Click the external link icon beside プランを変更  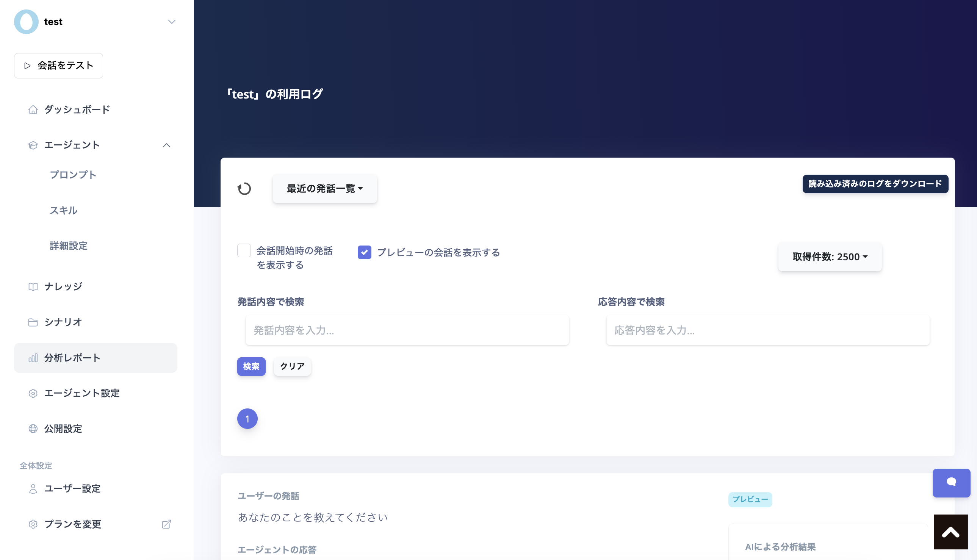point(166,524)
